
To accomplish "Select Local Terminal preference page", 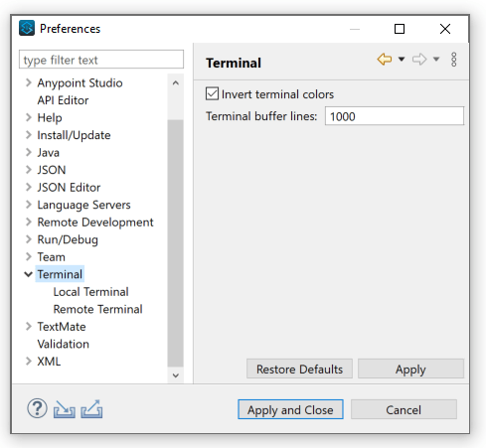I will (x=90, y=292).
